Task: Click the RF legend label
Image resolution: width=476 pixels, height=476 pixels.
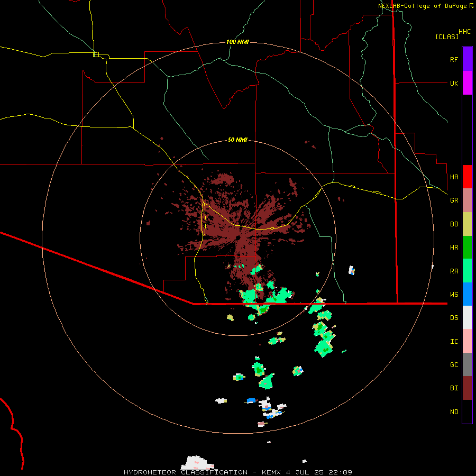Action: [454, 59]
